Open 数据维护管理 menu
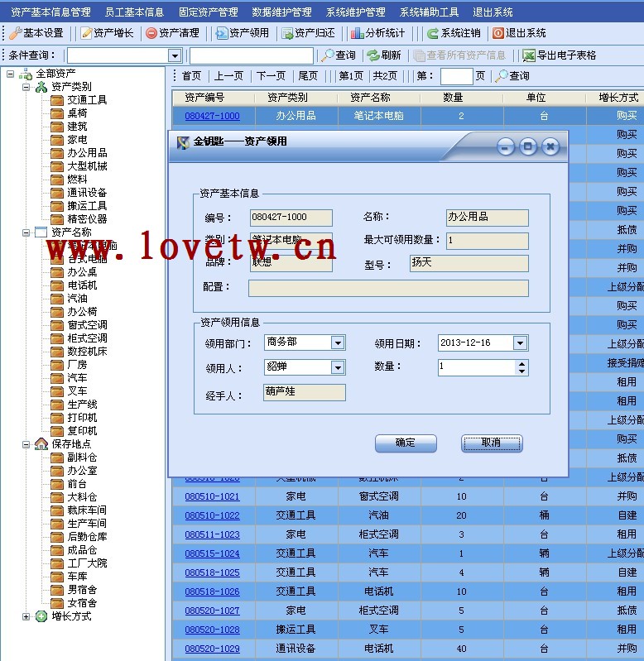The width and height of the screenshot is (644, 661). 281,12
